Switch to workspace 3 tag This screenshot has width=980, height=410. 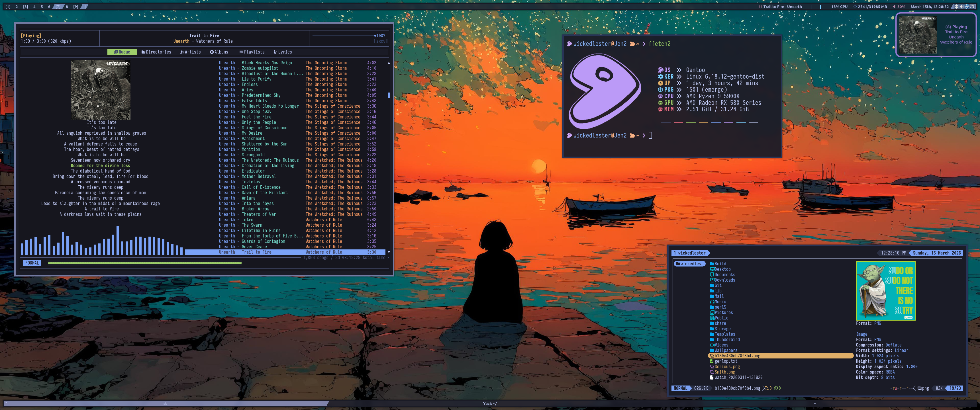25,7
